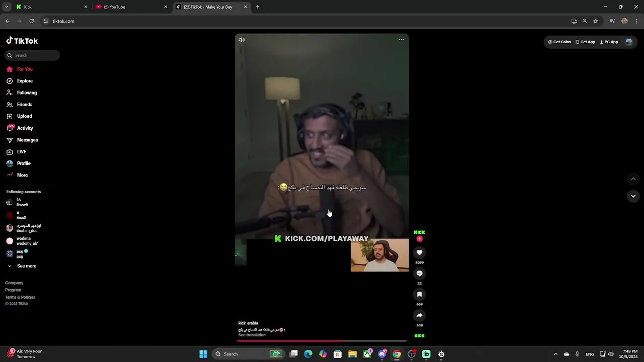Expand the Program footer section
This screenshot has width=644, height=362.
pyautogui.click(x=13, y=290)
